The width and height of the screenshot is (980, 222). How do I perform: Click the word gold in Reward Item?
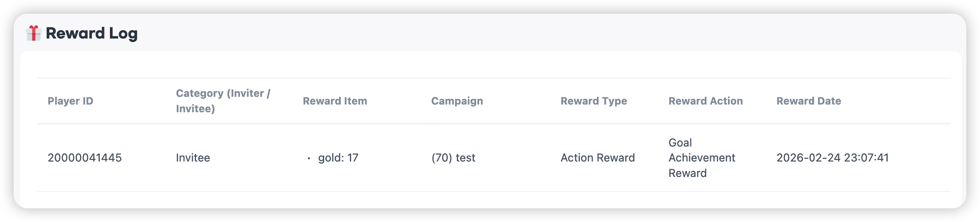pos(330,158)
